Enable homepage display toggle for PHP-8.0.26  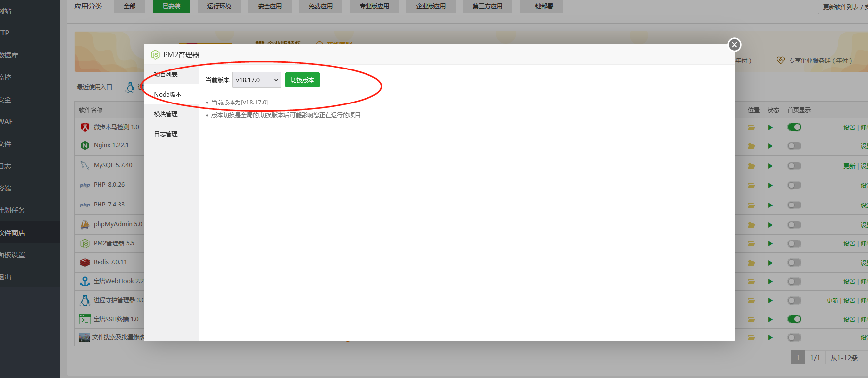(x=794, y=186)
